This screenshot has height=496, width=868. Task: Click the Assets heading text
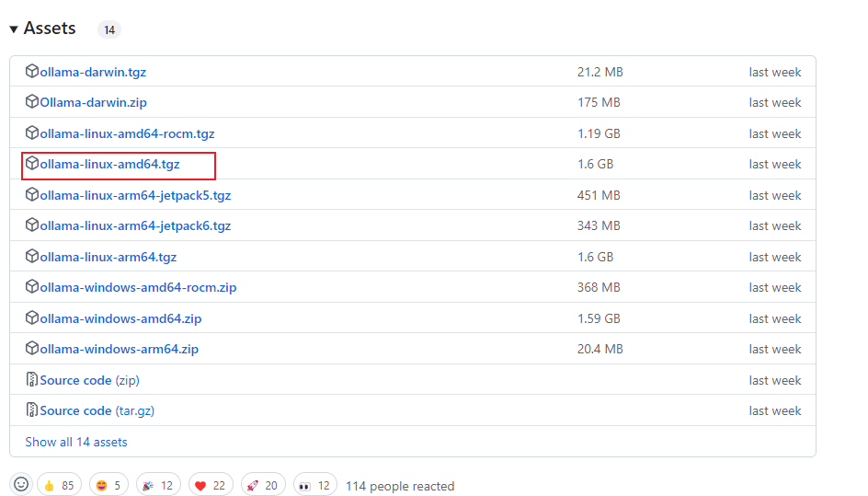[50, 29]
